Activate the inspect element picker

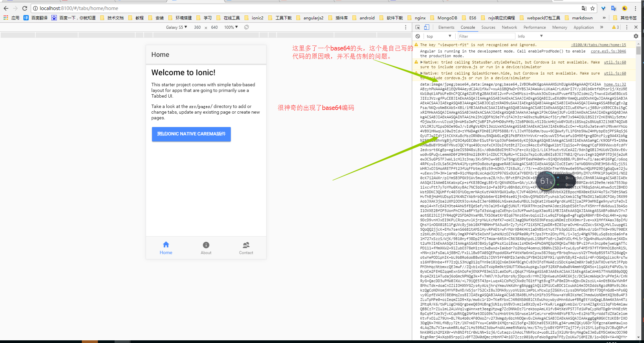[418, 27]
